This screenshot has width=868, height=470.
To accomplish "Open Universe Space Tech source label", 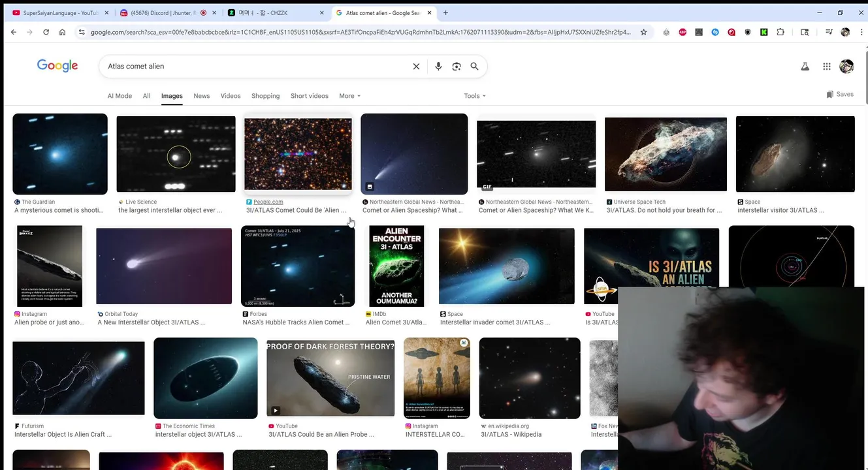I will click(x=639, y=202).
